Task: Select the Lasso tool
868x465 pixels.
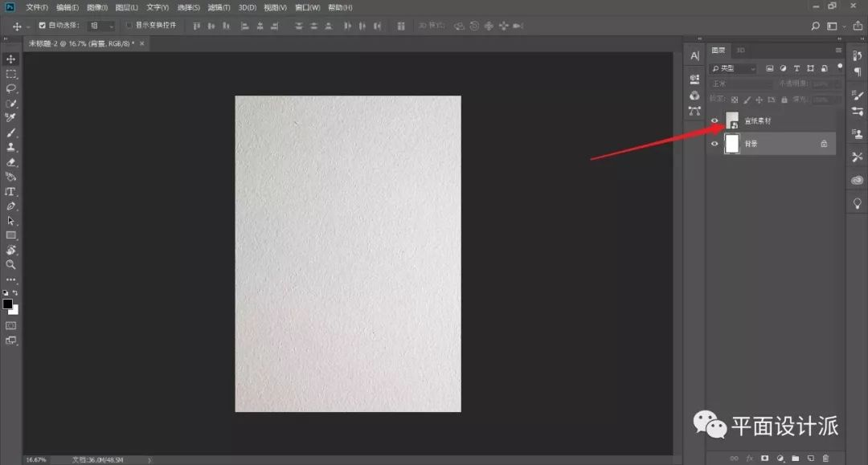Action: point(11,88)
